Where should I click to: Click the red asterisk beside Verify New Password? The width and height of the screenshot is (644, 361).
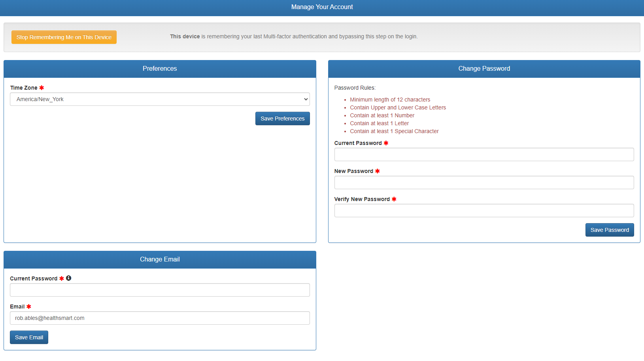pos(394,199)
